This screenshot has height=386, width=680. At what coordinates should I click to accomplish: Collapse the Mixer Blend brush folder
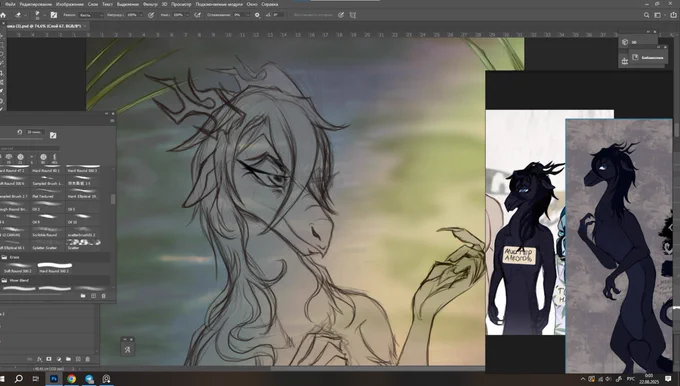[4, 280]
